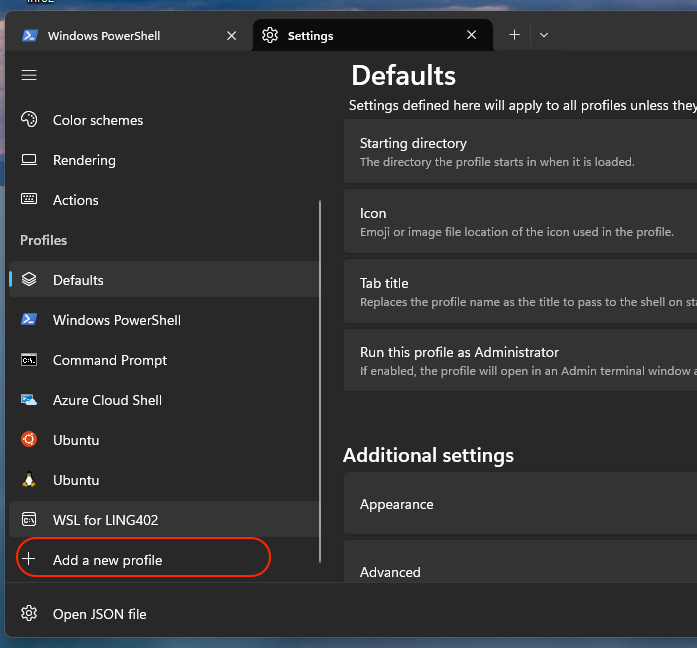Open the Advanced additional settings
The width and height of the screenshot is (697, 648).
click(x=521, y=562)
